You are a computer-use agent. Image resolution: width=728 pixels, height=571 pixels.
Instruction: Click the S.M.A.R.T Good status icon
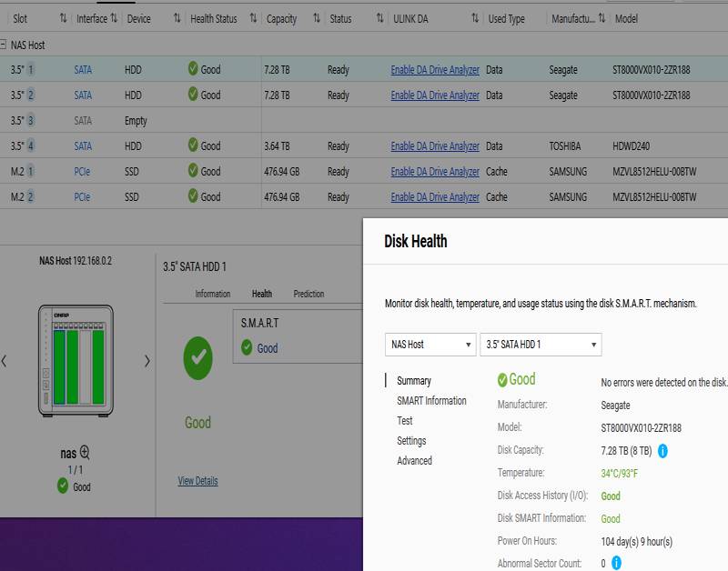pos(247,348)
